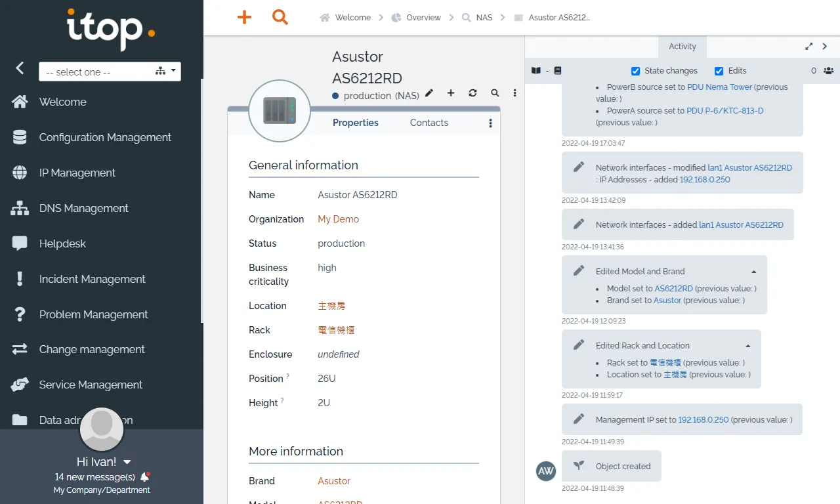Click the Object created activity entry
The image size is (840, 504).
tap(612, 466)
